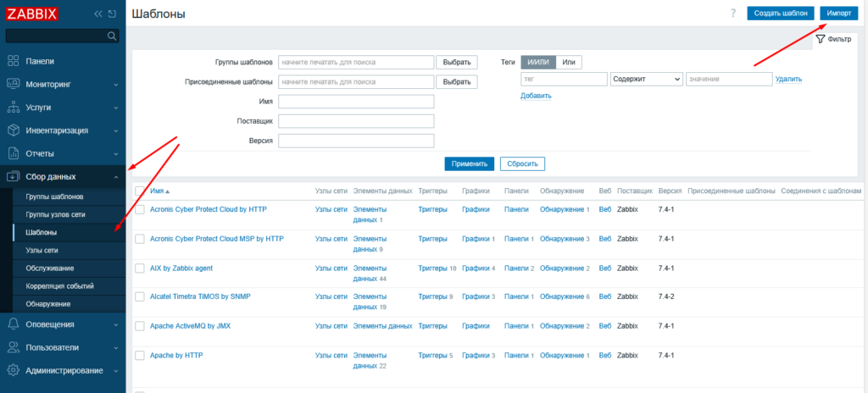Click the Панели dashboard icon
This screenshot has height=393, width=868.
13,61
